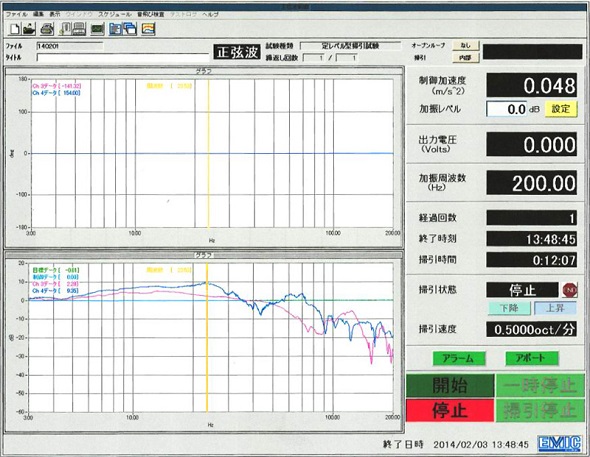Open the 編集 menu
This screenshot has height=457, width=590.
[38, 14]
